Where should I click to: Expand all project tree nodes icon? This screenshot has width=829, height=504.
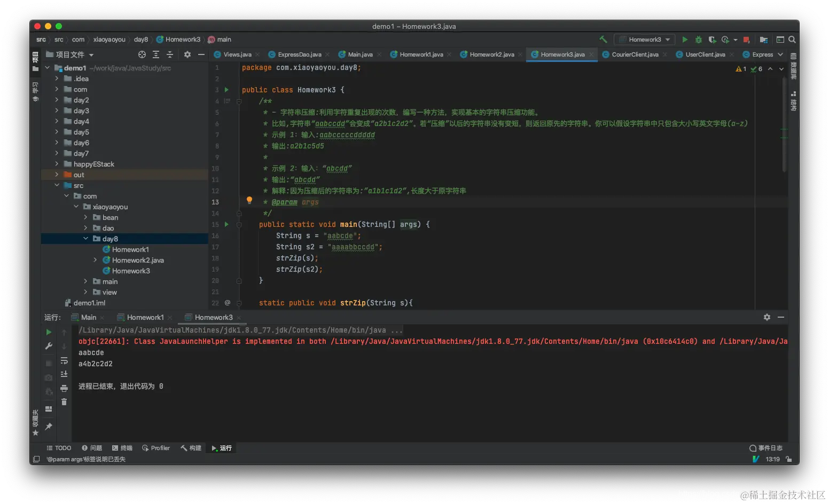tap(156, 54)
